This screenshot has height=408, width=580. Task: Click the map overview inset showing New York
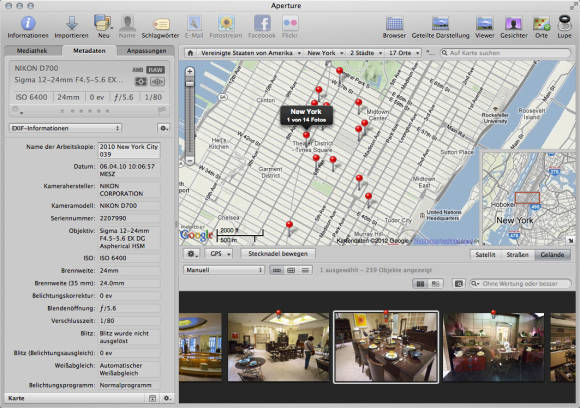(528, 199)
